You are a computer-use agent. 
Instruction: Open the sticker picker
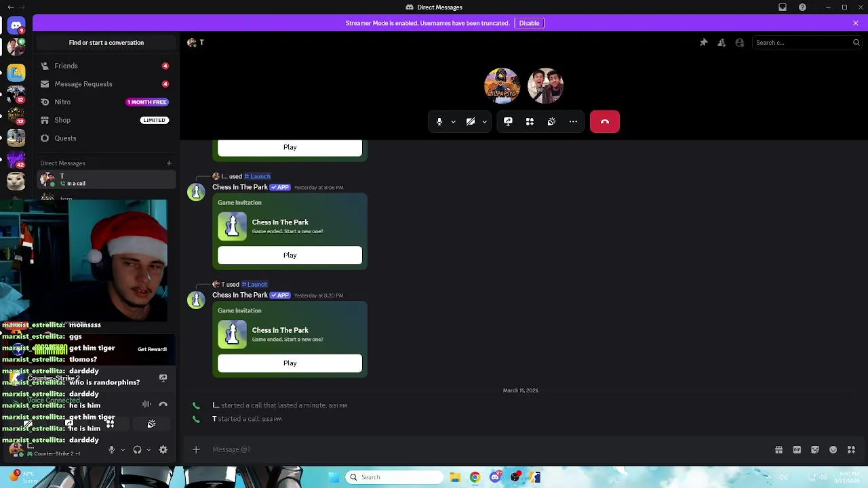(x=815, y=449)
